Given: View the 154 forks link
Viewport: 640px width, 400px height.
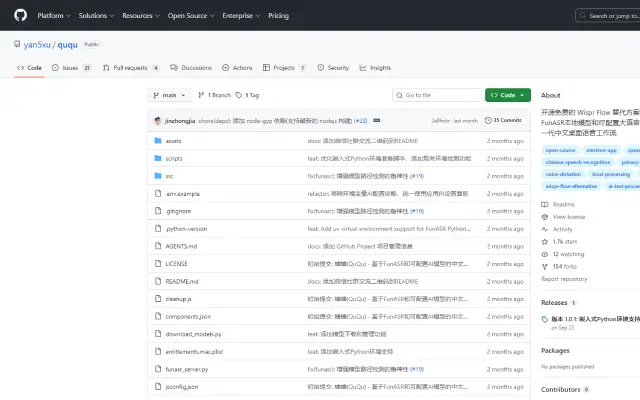Looking at the screenshot, I should tap(559, 266).
